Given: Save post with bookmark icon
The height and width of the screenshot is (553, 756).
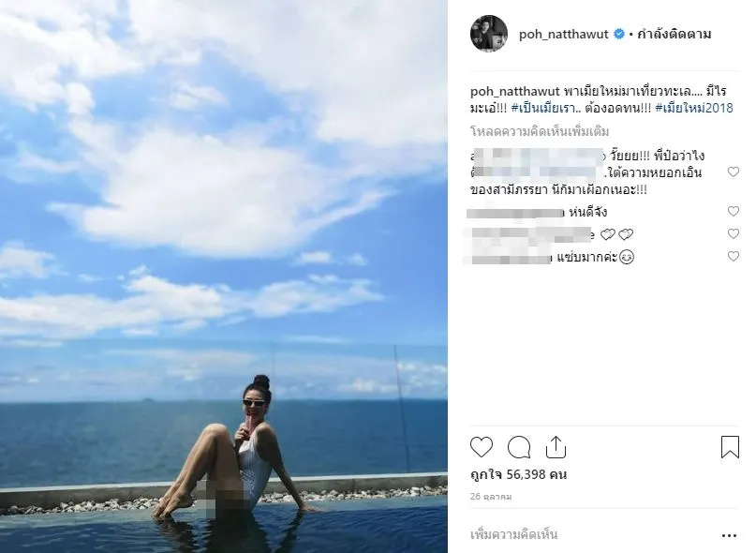Looking at the screenshot, I should [x=730, y=447].
